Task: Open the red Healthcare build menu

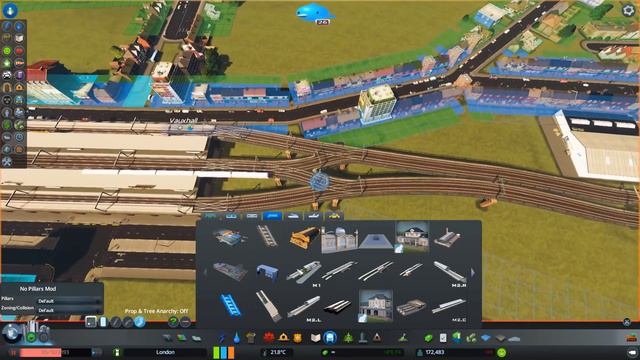Action: coord(269,338)
